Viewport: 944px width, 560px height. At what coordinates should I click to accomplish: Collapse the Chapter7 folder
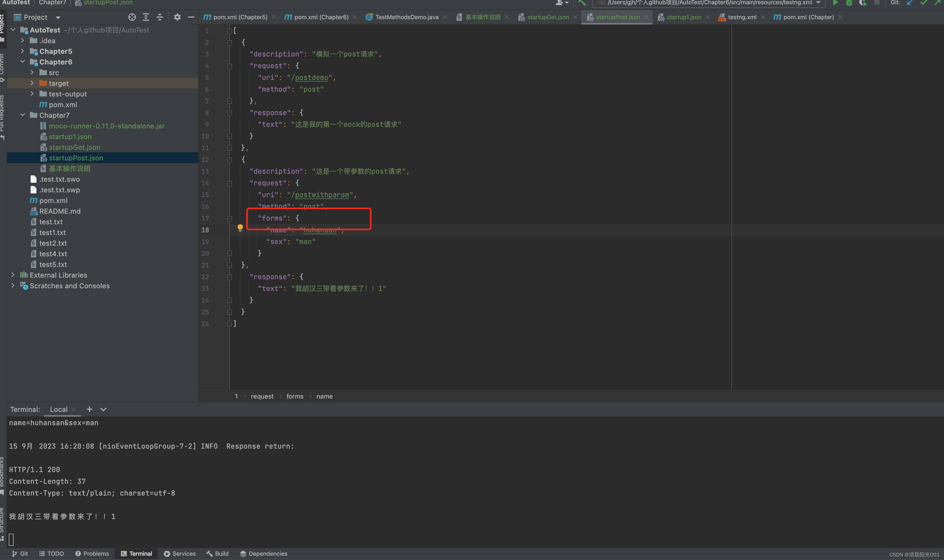pos(23,115)
